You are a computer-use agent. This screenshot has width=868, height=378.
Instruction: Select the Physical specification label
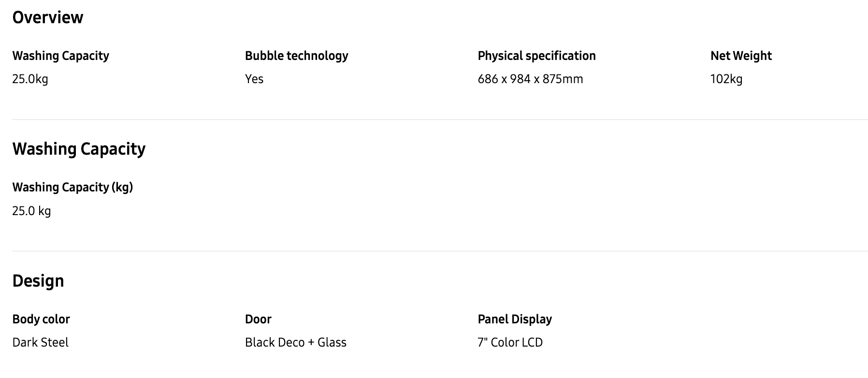(x=536, y=56)
